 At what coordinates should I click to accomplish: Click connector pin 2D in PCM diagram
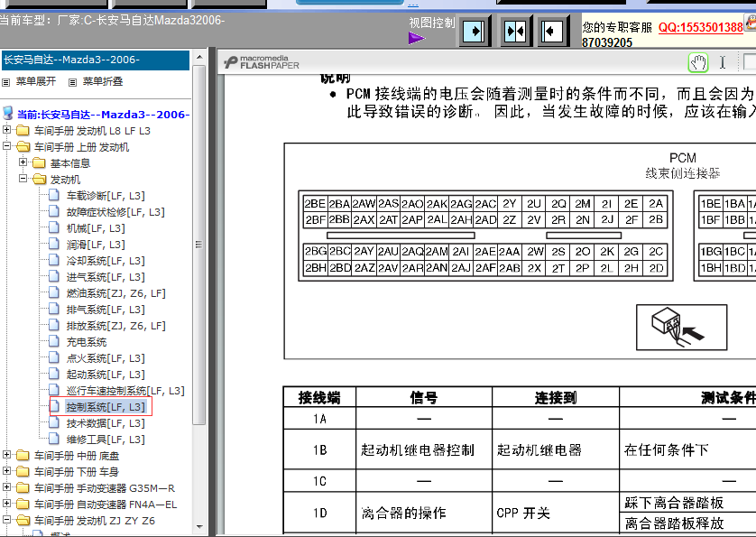[x=656, y=268]
